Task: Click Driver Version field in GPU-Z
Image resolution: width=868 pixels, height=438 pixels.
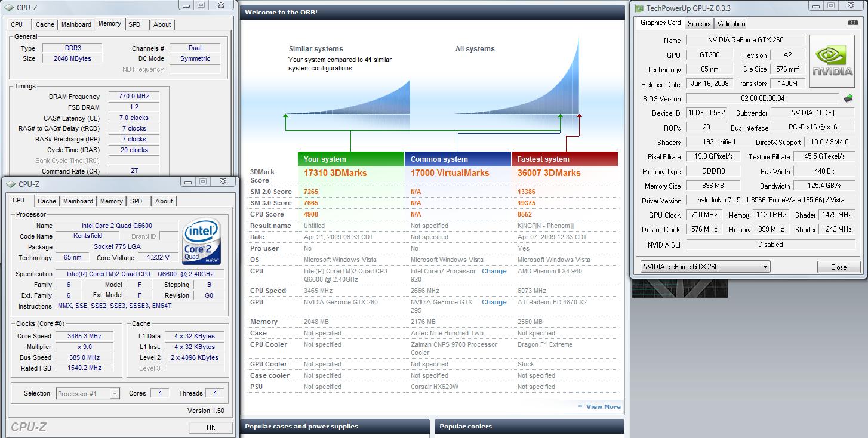Action: click(770, 201)
